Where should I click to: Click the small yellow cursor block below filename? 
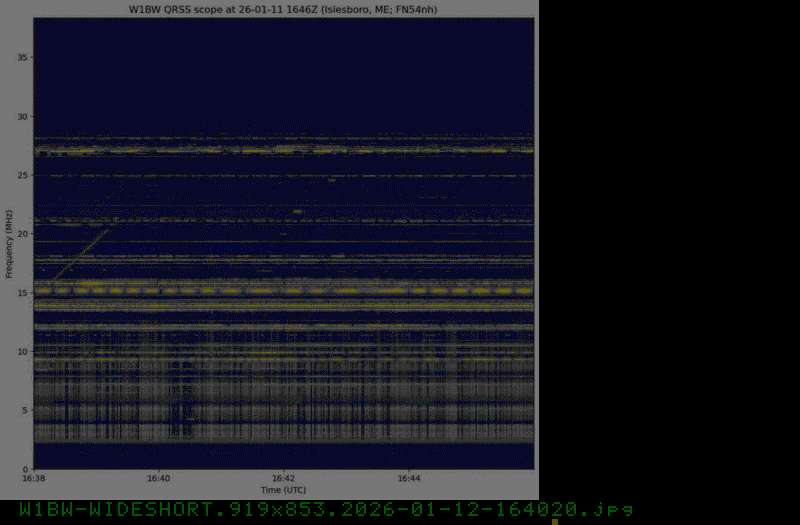pyautogui.click(x=555, y=521)
